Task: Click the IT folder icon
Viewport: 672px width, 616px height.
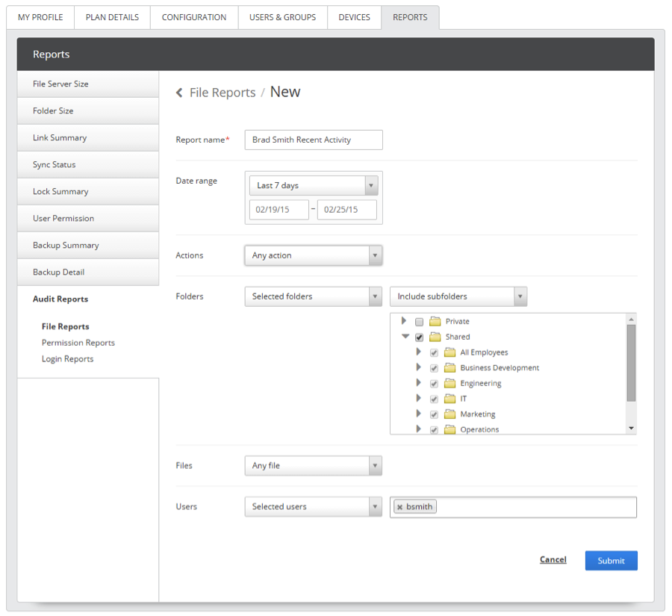Action: click(449, 399)
